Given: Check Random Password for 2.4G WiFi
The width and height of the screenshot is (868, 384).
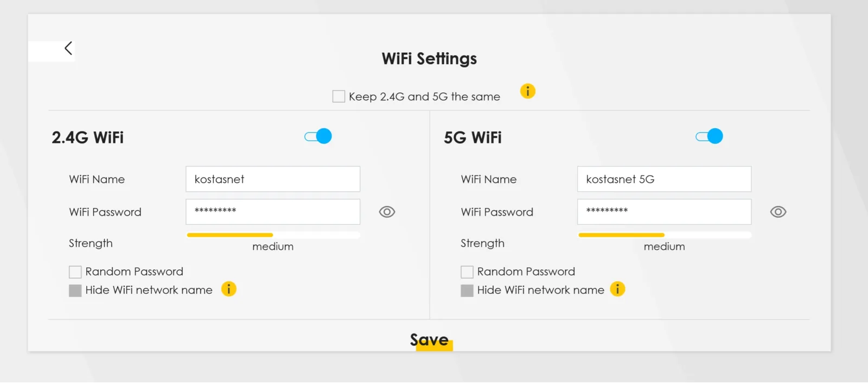Looking at the screenshot, I should (74, 271).
